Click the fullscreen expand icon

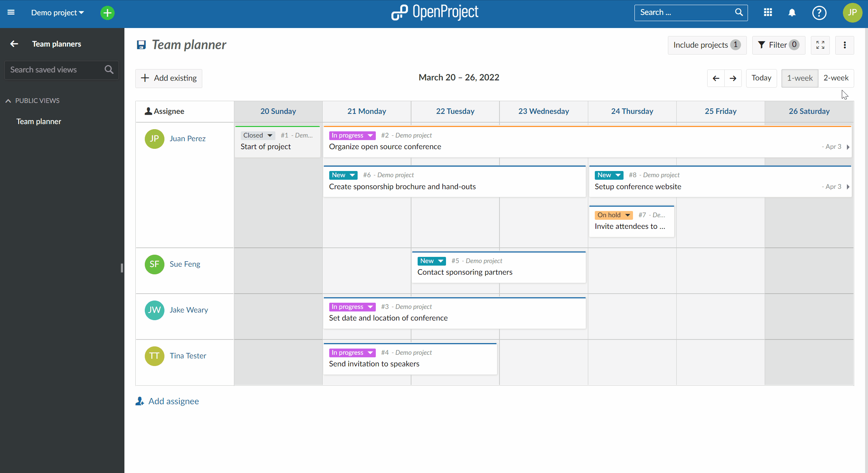click(821, 45)
